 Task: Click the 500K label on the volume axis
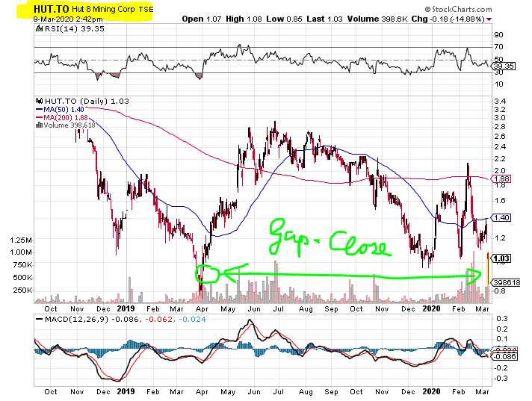point(23,278)
